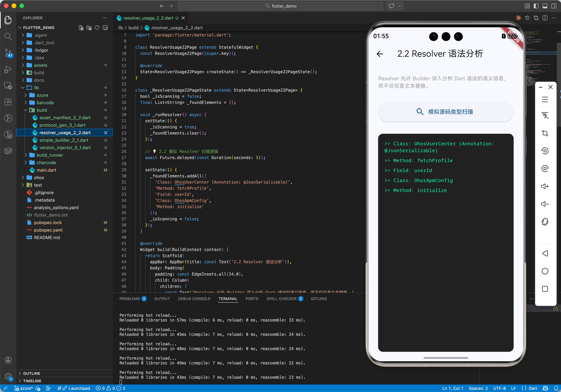Refresh the explorer file tree
The height and width of the screenshot is (392, 561).
click(97, 28)
